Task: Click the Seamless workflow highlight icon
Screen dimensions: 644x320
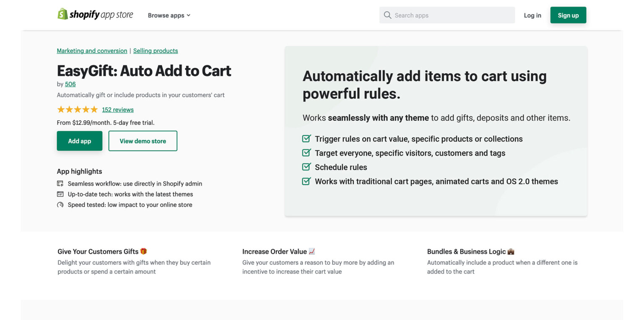Action: [60, 183]
